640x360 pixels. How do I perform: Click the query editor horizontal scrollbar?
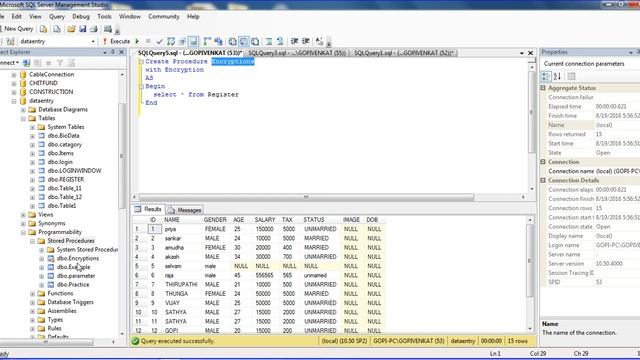(307, 197)
